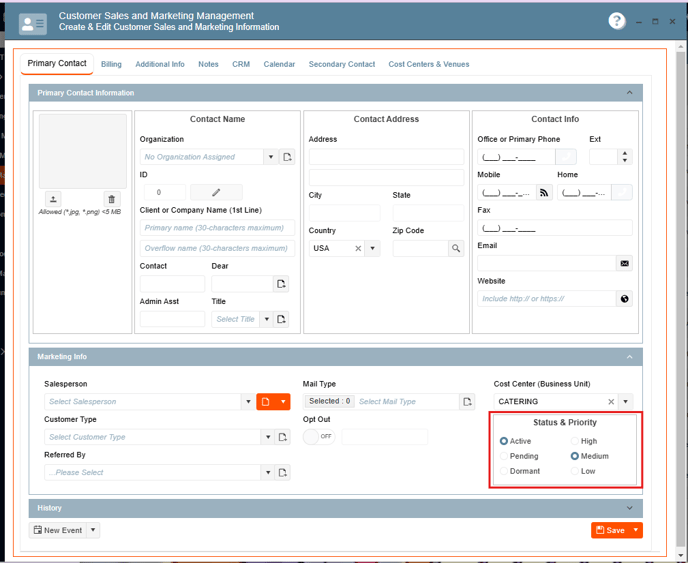Click the Primary name input field

[x=217, y=228]
